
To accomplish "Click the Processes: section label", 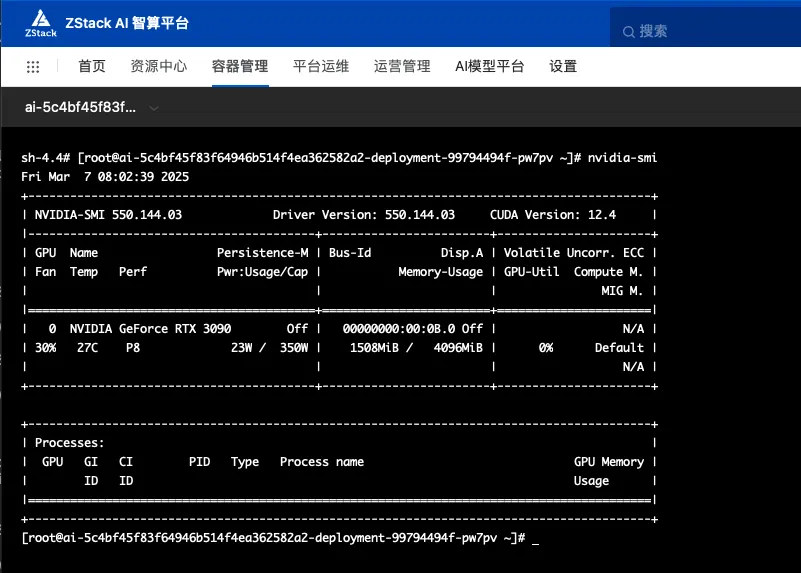I will pyautogui.click(x=69, y=443).
